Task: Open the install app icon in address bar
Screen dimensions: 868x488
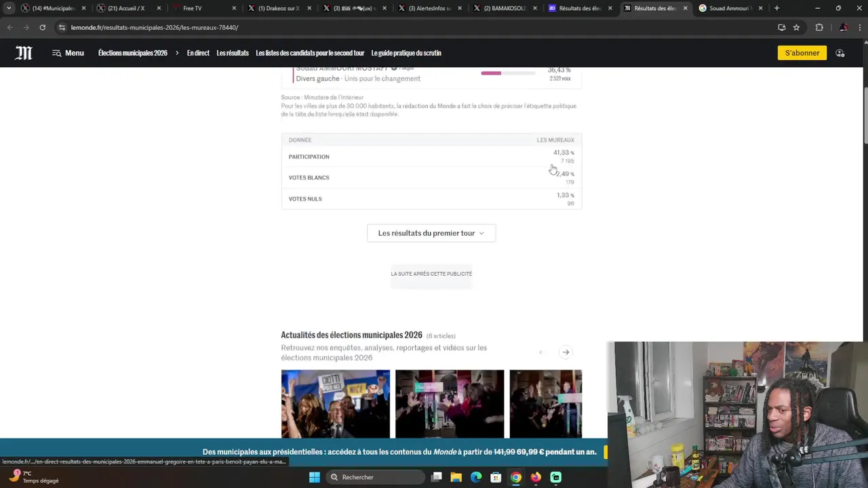Action: coord(782,27)
